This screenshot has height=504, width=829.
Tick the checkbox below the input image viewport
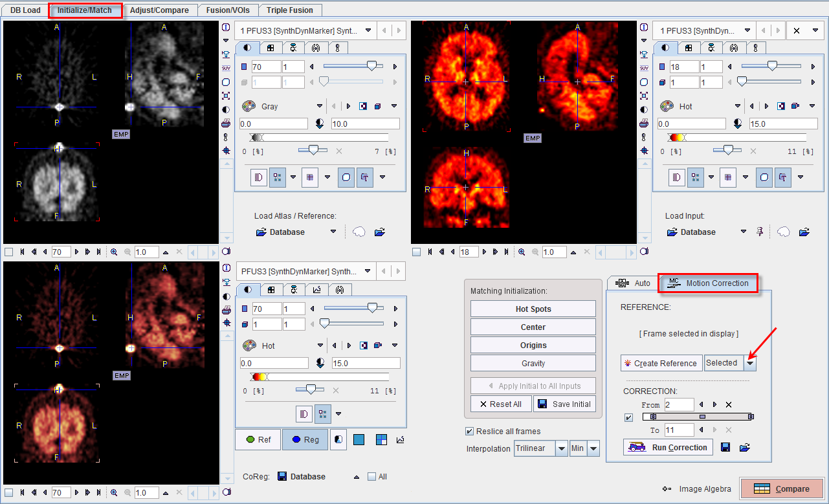coord(416,252)
